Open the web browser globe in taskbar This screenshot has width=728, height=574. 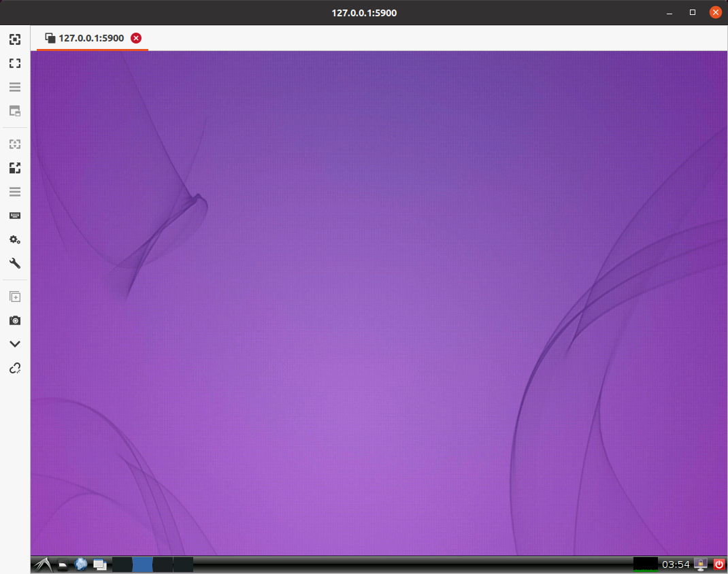81,564
